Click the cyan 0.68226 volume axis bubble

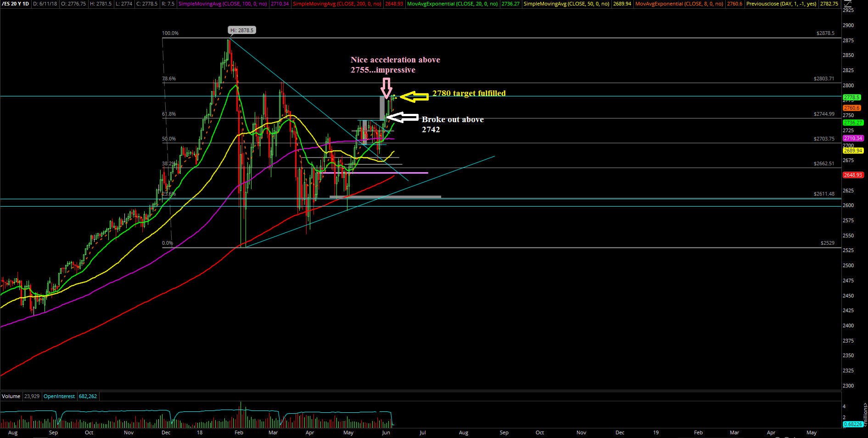click(x=853, y=424)
